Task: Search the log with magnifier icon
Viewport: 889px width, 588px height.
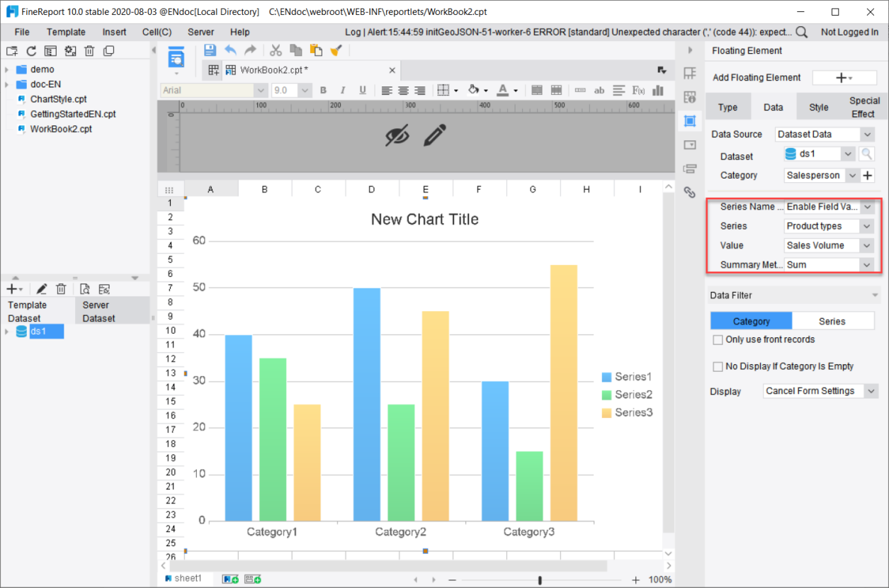Action: pyautogui.click(x=801, y=32)
